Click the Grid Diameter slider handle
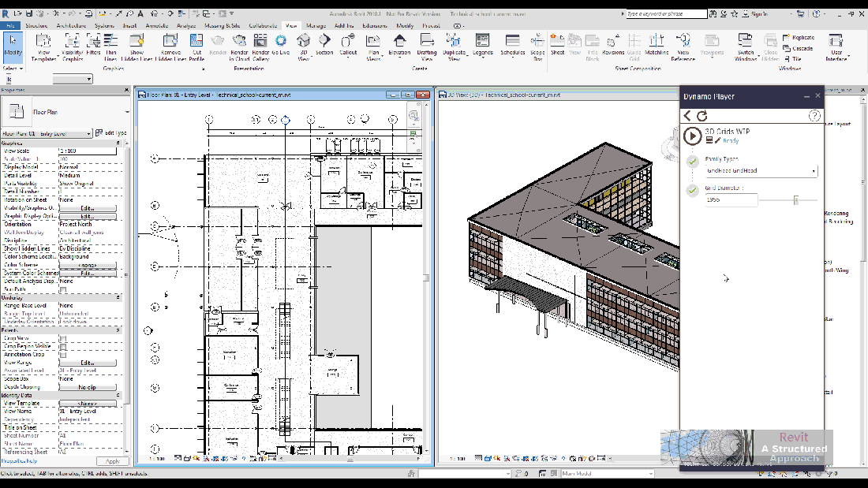This screenshot has height=488, width=868. point(795,200)
